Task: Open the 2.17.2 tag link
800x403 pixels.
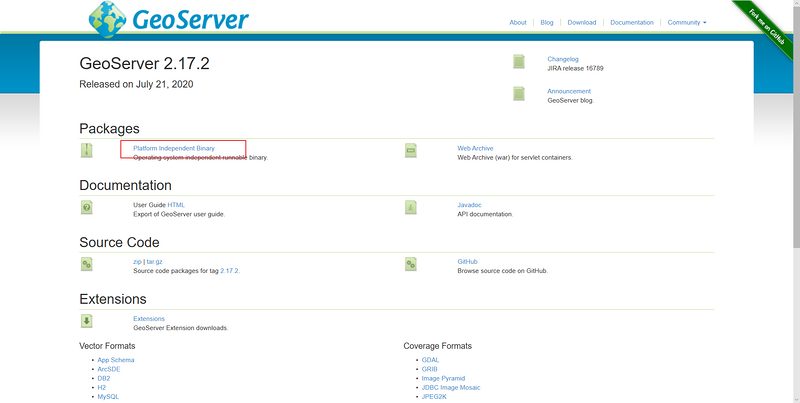Action: tap(230, 271)
